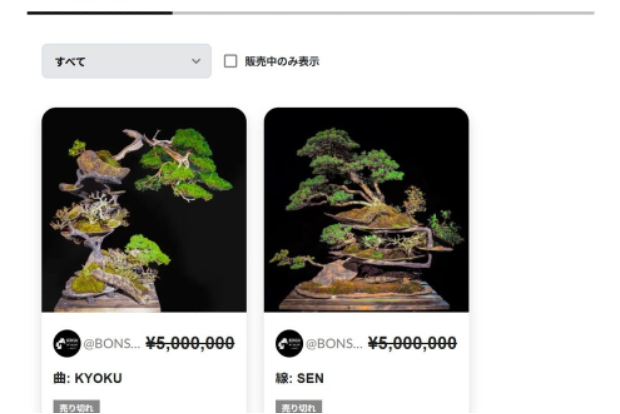Screen dimensions: 620x414
Task: Click seller avatar icon on KYOKU card
Action: tap(67, 343)
